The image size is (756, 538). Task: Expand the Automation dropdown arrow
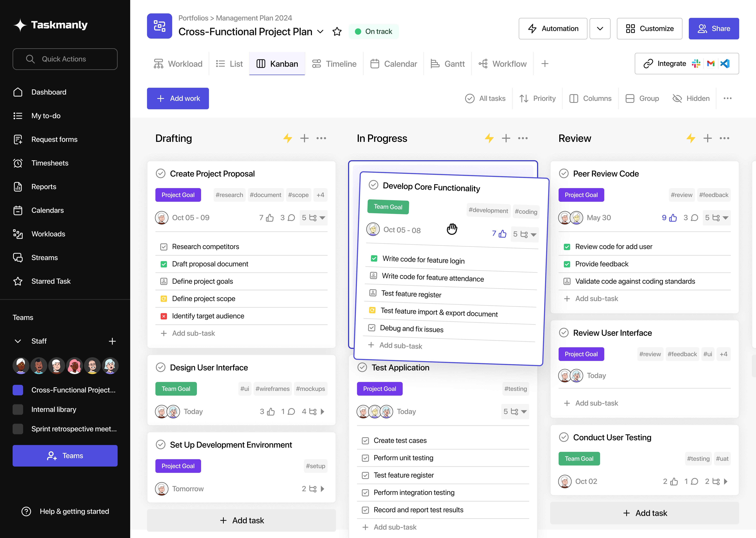click(x=600, y=29)
